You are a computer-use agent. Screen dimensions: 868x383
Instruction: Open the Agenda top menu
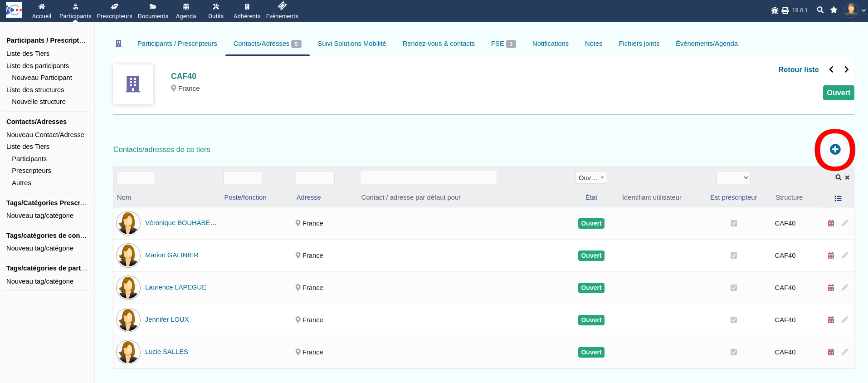pos(186,11)
